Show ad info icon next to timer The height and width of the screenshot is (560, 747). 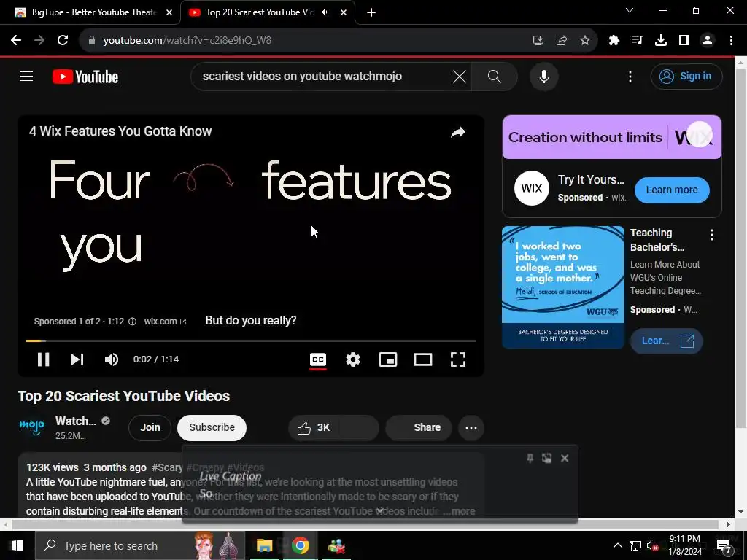133,322
